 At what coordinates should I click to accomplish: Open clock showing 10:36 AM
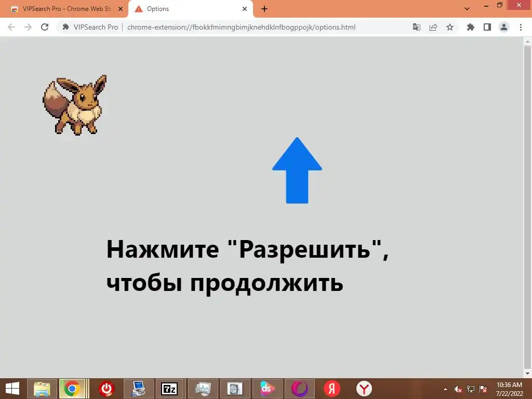(509, 389)
